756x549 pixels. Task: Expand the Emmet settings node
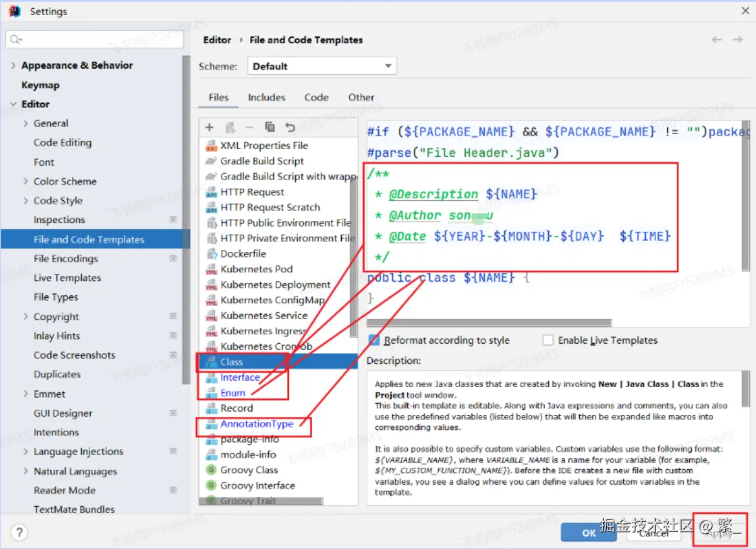click(x=26, y=394)
